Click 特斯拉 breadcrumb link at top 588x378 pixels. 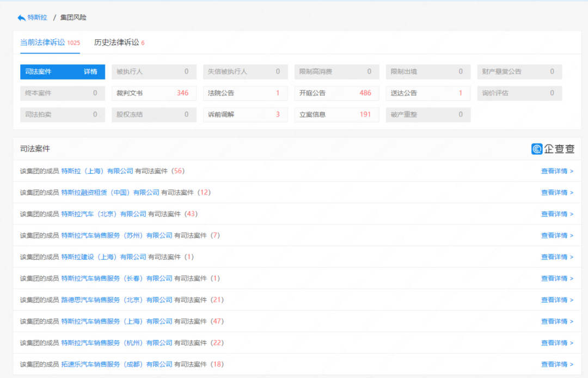(38, 18)
